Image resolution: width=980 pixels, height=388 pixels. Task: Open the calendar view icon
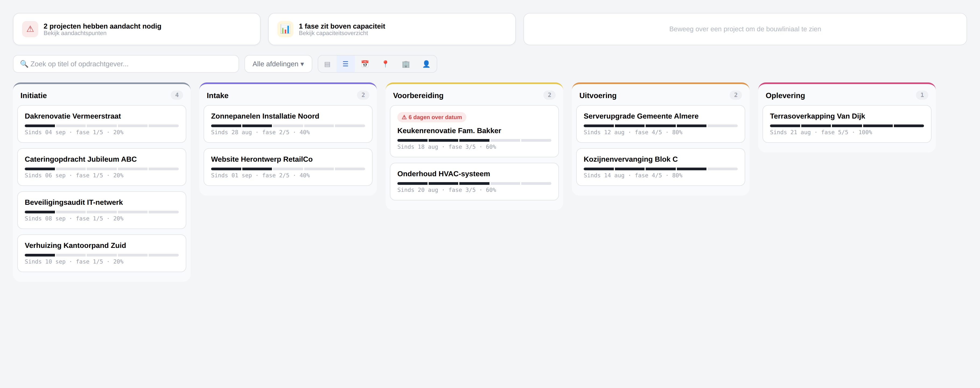[x=365, y=64]
